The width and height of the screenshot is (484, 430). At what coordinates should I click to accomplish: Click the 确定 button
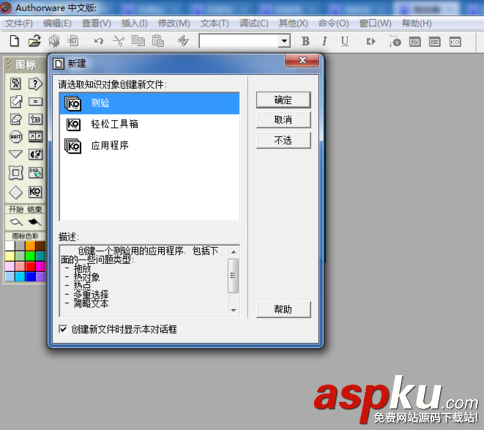pyautogui.click(x=283, y=100)
